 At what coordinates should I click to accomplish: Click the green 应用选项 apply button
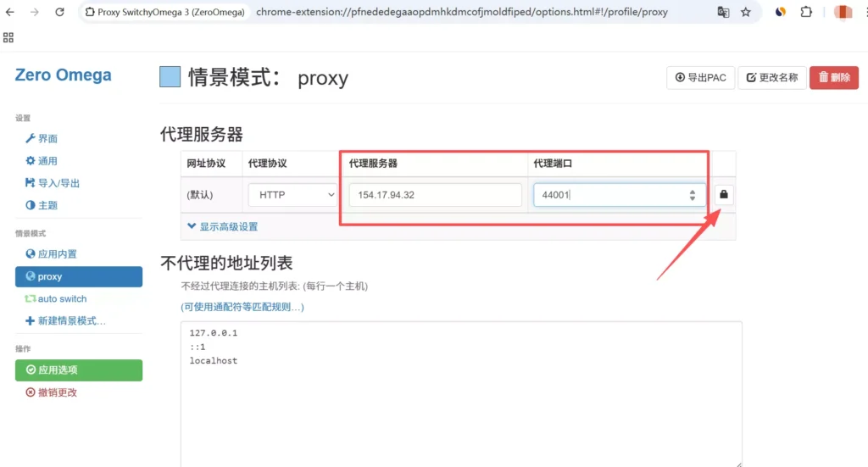coord(78,370)
